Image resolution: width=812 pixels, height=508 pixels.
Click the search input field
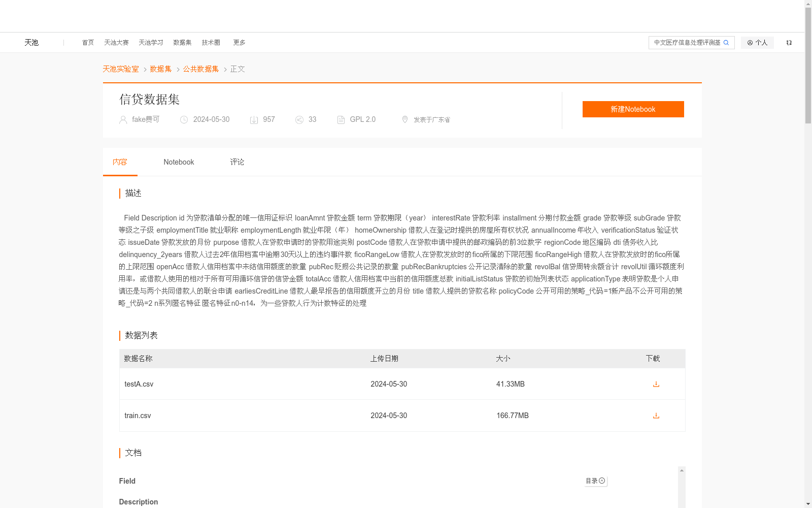coord(687,43)
